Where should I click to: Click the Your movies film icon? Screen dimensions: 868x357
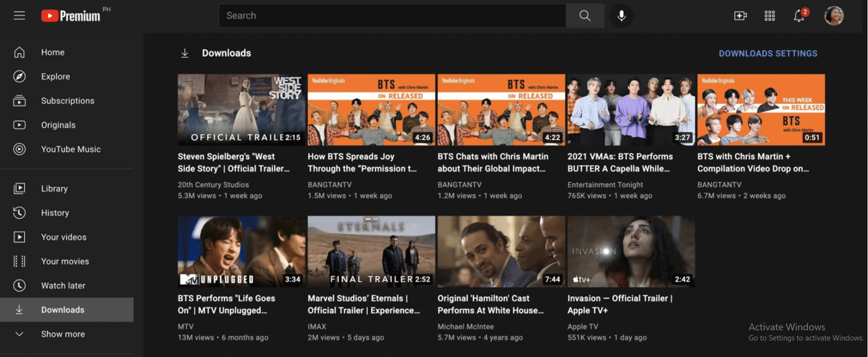pyautogui.click(x=20, y=261)
